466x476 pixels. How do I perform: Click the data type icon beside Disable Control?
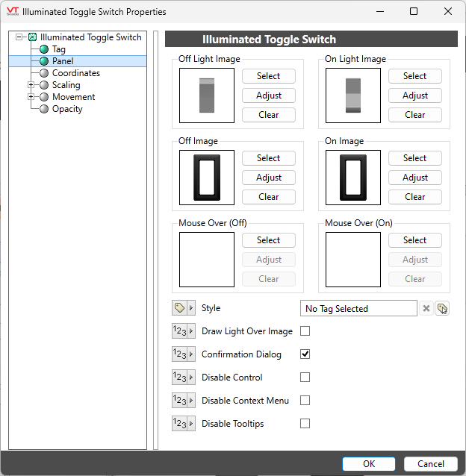click(x=179, y=378)
